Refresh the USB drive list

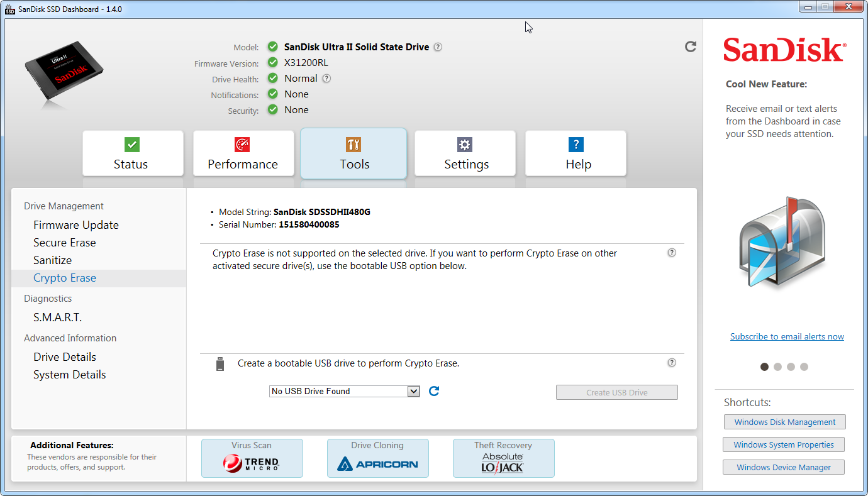434,391
